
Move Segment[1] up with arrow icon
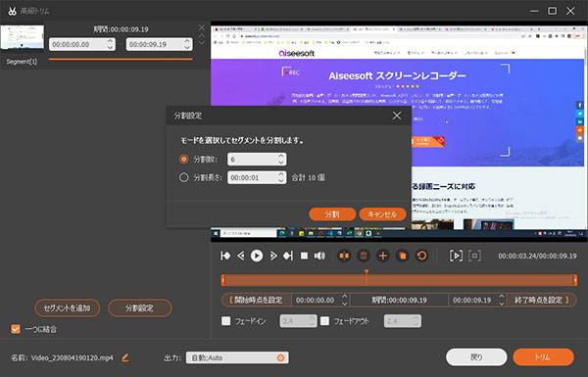[202, 36]
